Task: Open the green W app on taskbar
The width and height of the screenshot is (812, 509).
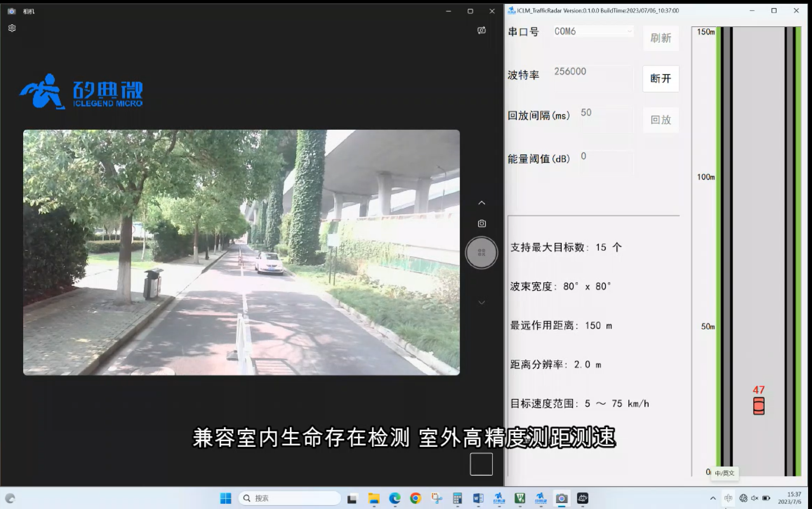Action: (x=520, y=498)
